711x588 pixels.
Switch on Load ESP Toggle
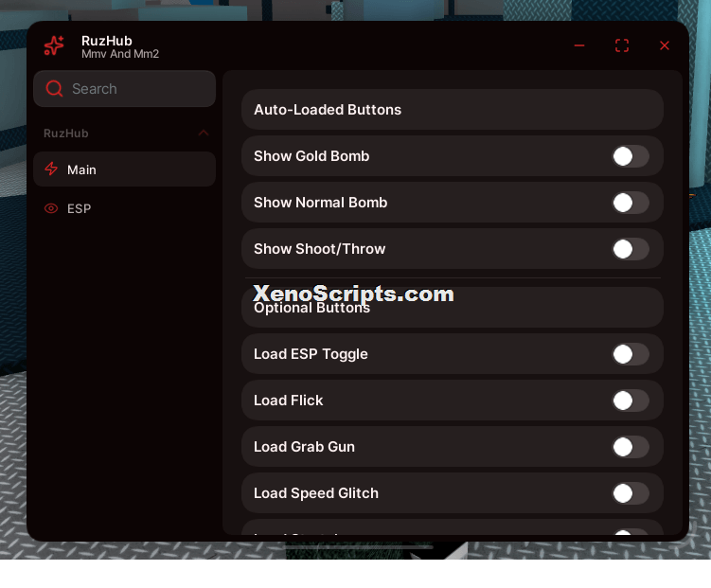tap(631, 354)
